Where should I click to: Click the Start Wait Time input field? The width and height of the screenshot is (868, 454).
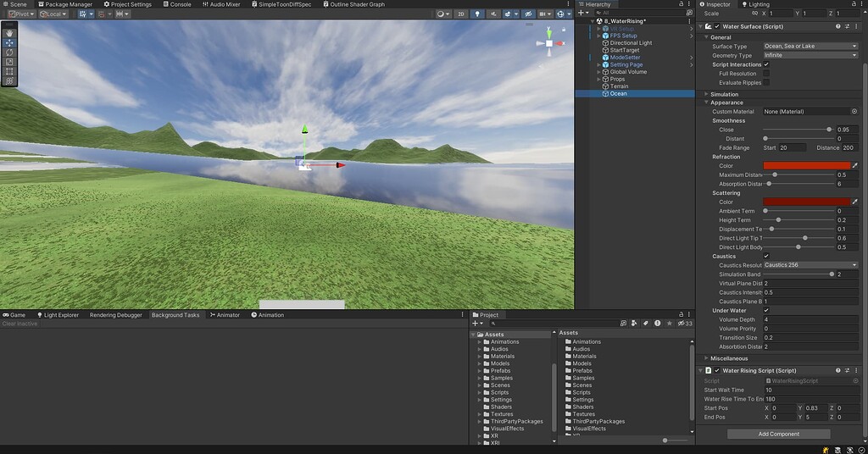pyautogui.click(x=810, y=390)
